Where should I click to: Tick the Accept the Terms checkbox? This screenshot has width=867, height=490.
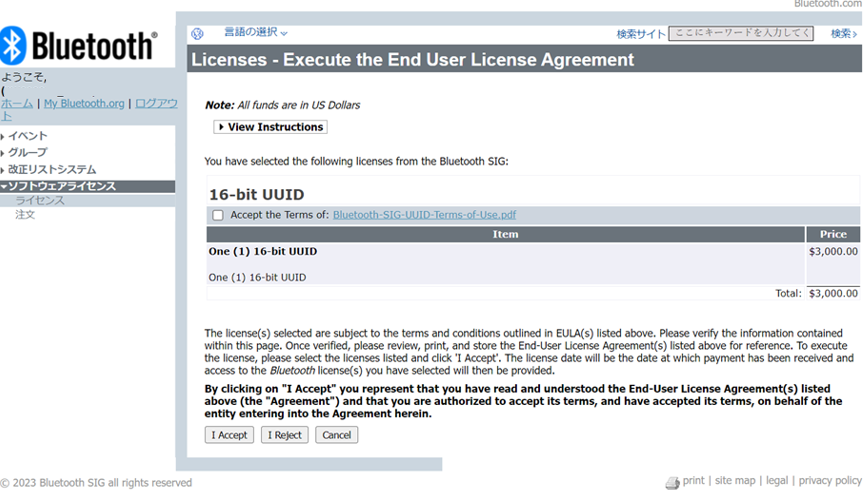tap(218, 215)
